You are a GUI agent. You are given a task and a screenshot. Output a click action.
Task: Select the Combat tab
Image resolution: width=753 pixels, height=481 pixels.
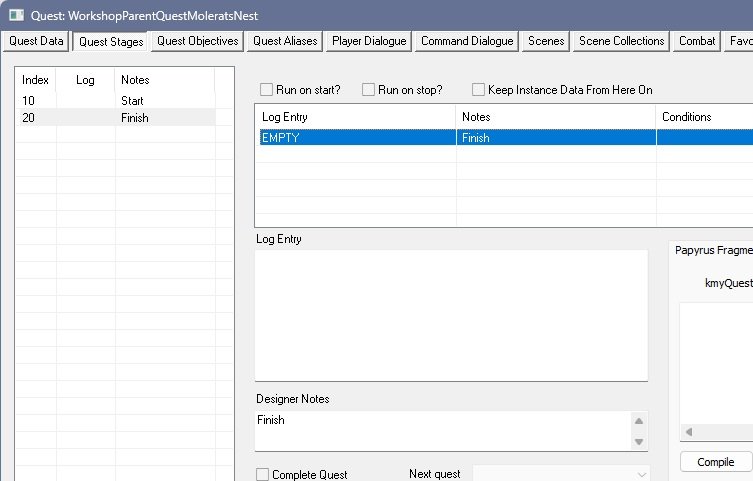[697, 41]
